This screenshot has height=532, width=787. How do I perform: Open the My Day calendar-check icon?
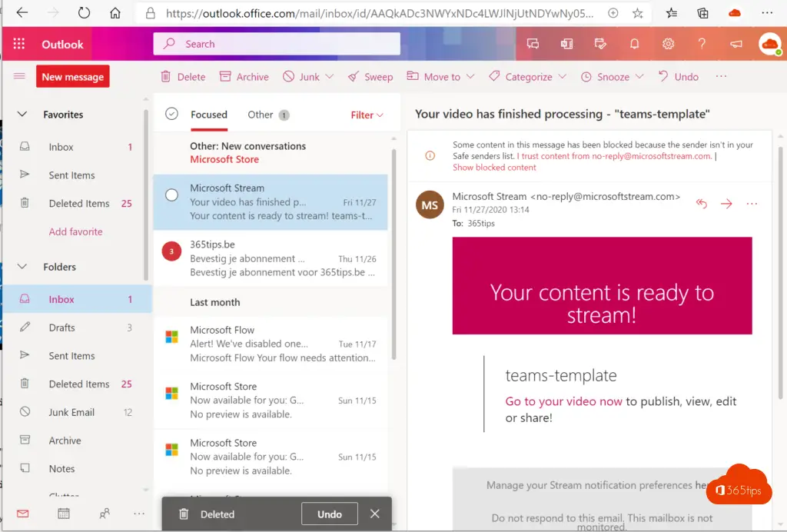pos(599,44)
